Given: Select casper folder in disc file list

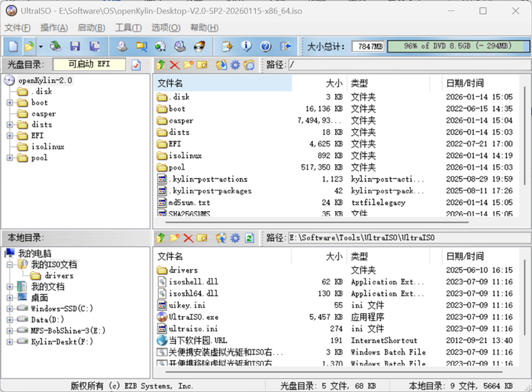Looking at the screenshot, I should click(181, 121).
